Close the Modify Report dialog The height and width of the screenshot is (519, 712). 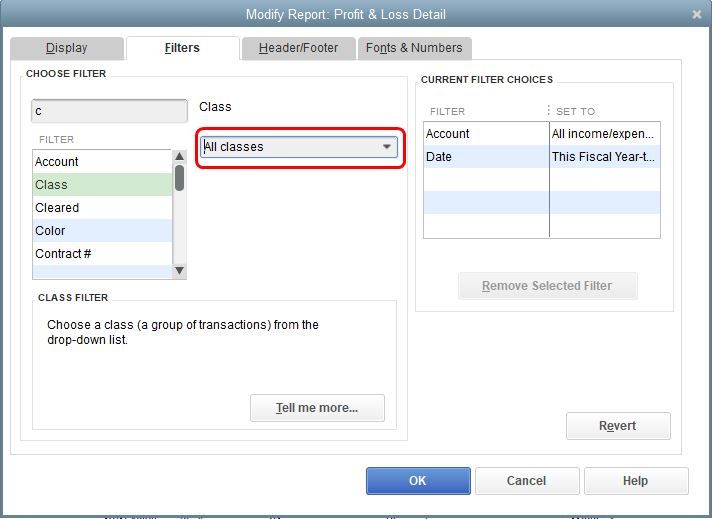[697, 15]
